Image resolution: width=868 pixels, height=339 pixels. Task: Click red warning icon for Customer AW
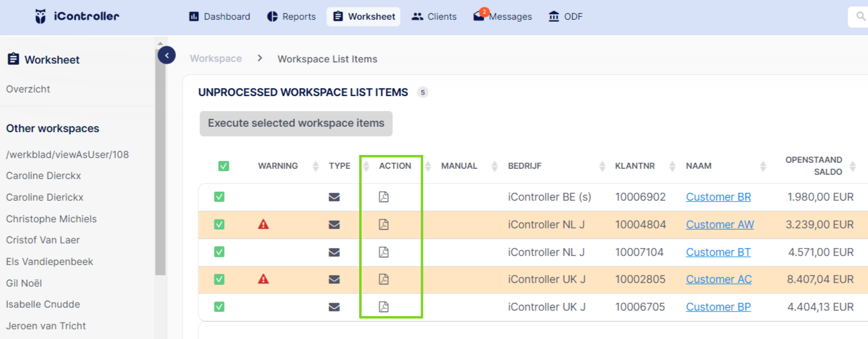coord(263,224)
